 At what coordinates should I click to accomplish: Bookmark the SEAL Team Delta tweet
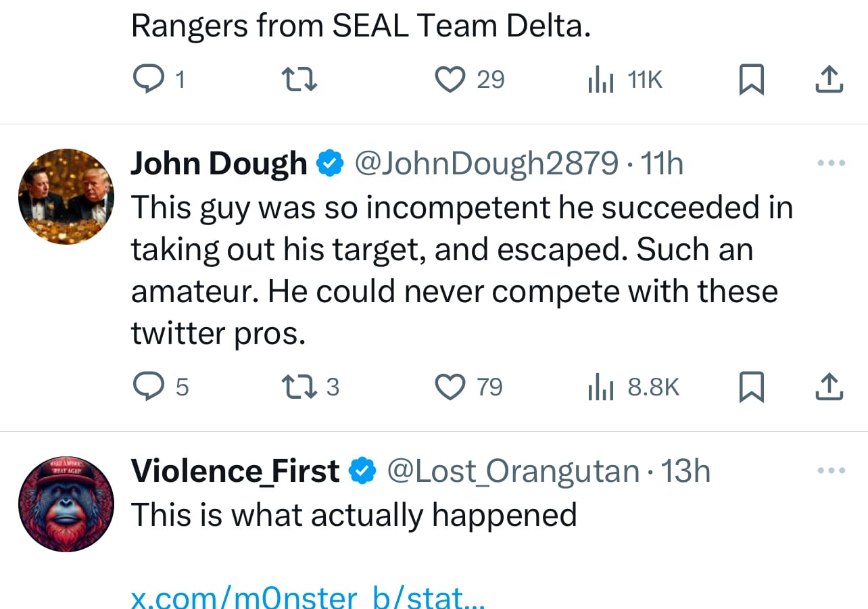[751, 80]
